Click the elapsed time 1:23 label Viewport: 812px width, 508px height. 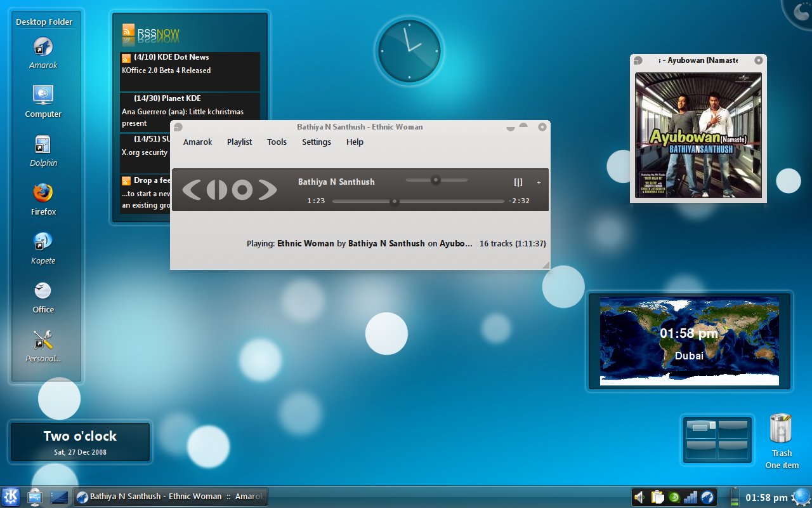[x=316, y=201]
